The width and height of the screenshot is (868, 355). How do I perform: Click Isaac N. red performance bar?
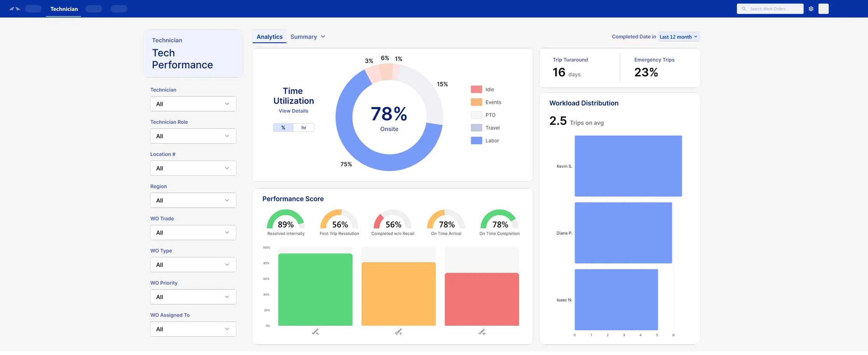(482, 299)
